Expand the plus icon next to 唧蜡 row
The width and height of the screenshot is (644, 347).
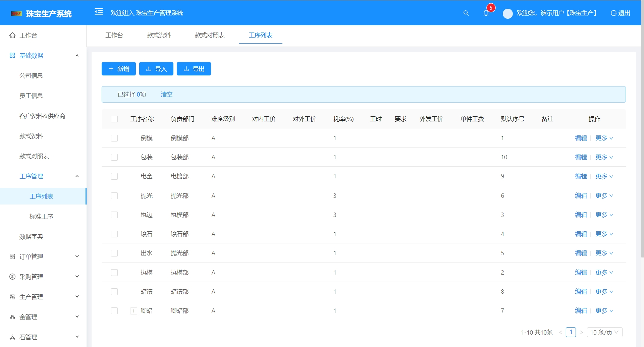(133, 311)
